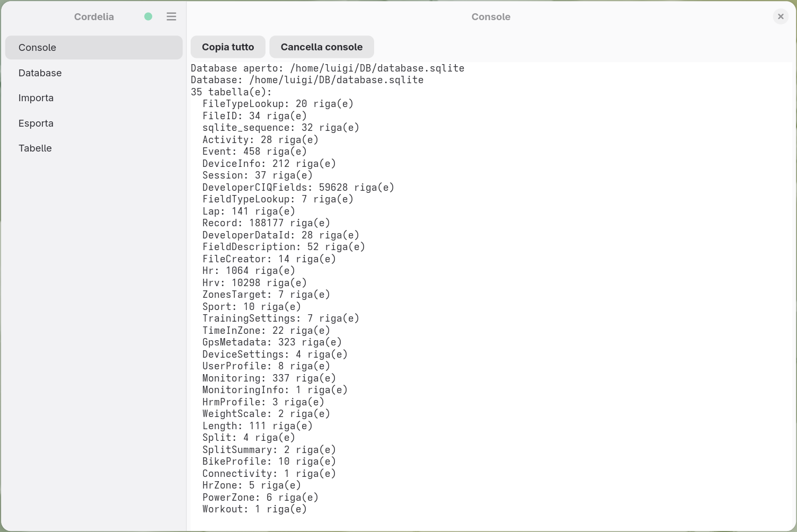This screenshot has height=532, width=797.
Task: Close the window with the X button
Action: pos(781,16)
